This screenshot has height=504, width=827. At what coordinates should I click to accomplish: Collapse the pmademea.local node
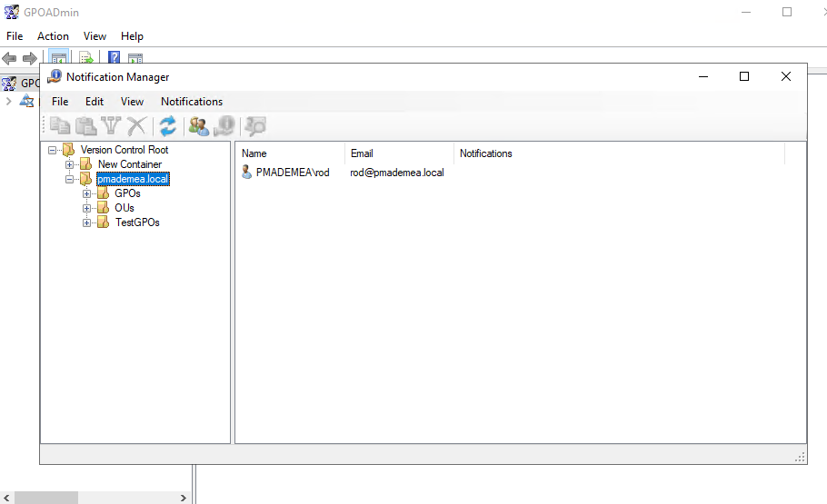[x=69, y=179]
